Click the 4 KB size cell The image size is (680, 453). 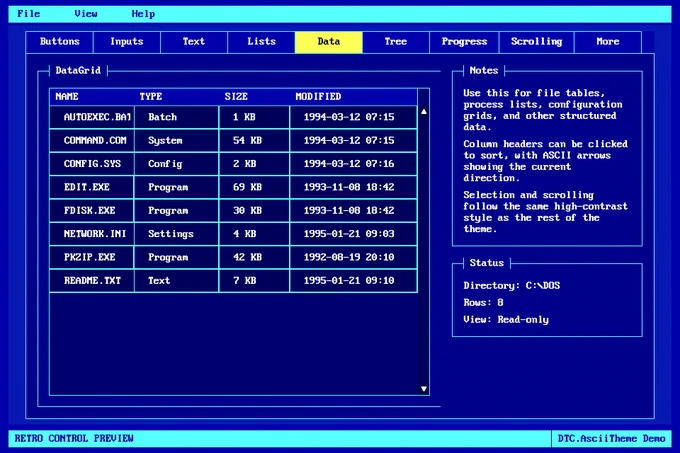[x=254, y=234]
